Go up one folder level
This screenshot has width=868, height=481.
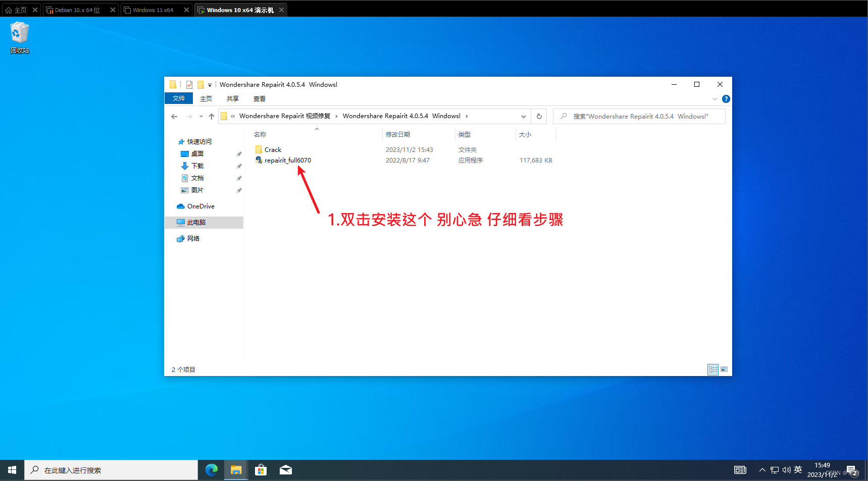click(x=211, y=117)
